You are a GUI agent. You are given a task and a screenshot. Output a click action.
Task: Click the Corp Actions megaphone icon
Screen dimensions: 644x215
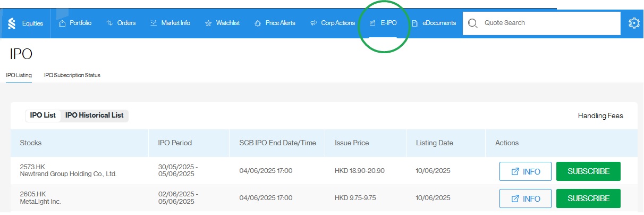(x=313, y=23)
